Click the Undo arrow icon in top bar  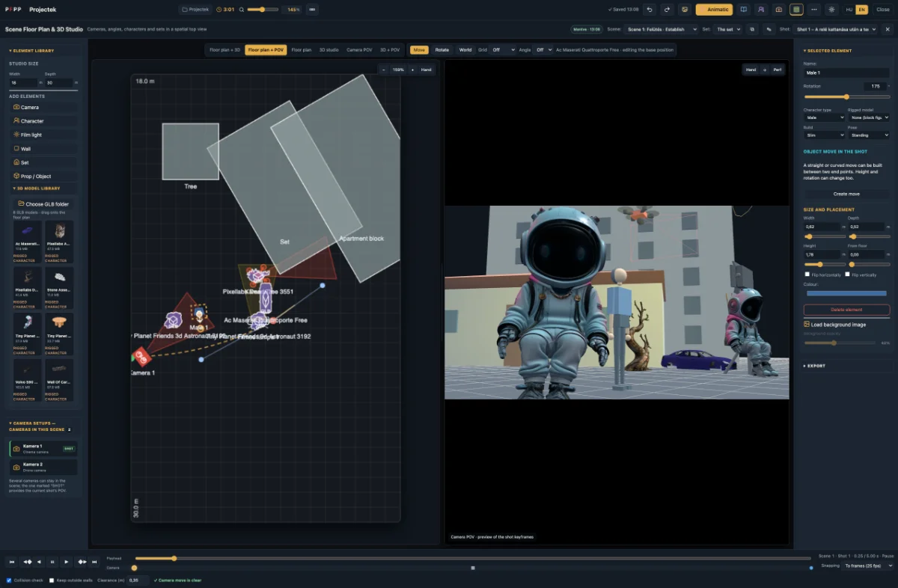coord(649,10)
